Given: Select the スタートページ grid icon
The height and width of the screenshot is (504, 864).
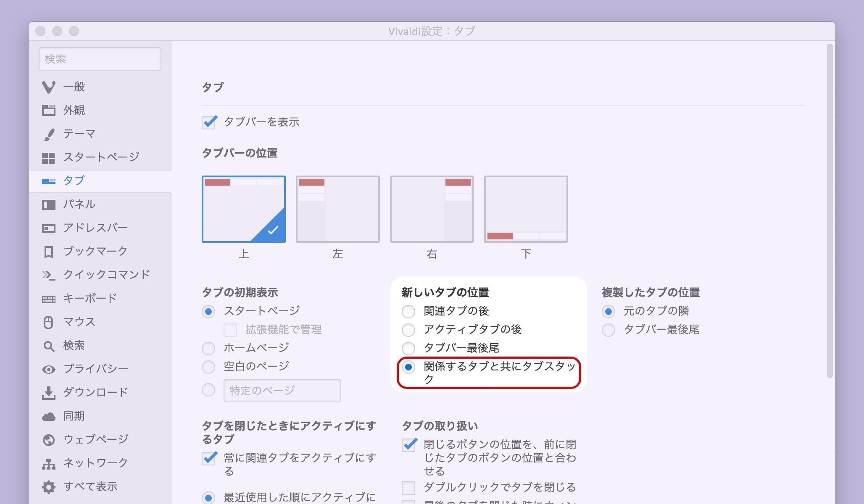Looking at the screenshot, I should click(49, 158).
